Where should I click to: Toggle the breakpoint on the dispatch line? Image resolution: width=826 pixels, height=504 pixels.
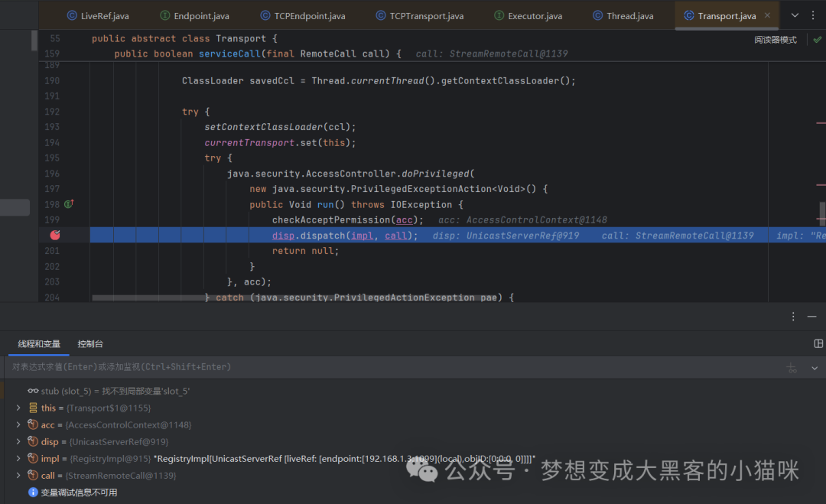point(55,235)
